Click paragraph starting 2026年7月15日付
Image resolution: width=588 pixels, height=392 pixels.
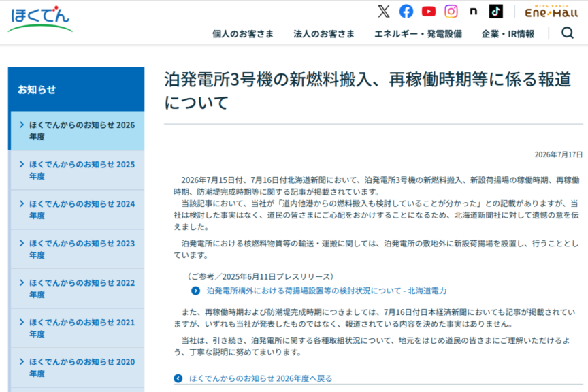click(x=376, y=186)
